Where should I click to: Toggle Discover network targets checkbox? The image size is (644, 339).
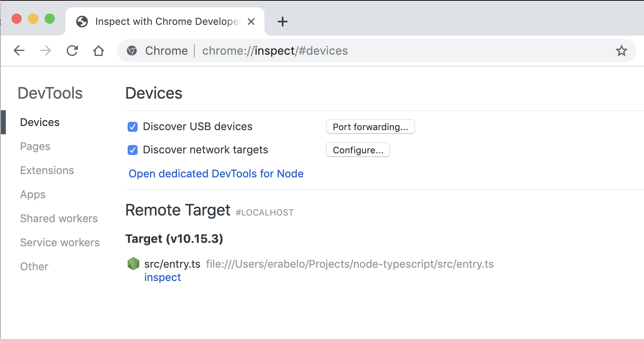pos(133,150)
